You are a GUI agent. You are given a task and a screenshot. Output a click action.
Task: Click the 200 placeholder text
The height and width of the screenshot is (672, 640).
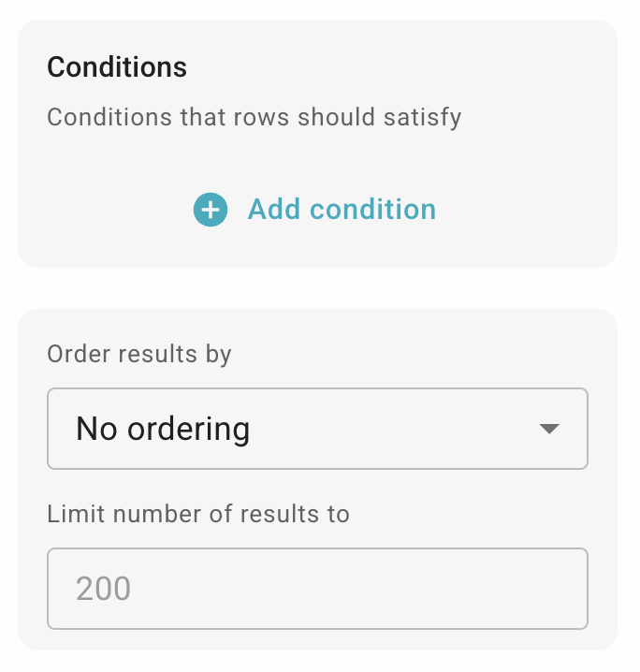coord(104,590)
